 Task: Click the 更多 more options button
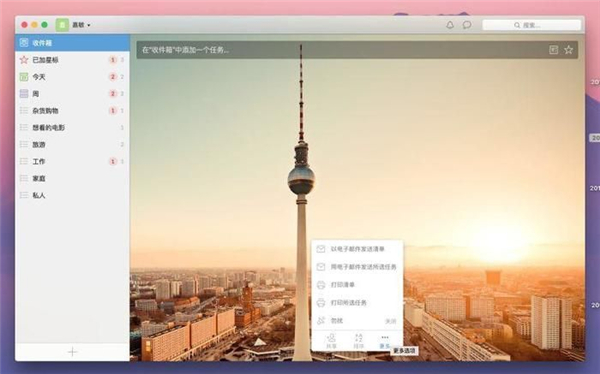coord(385,341)
